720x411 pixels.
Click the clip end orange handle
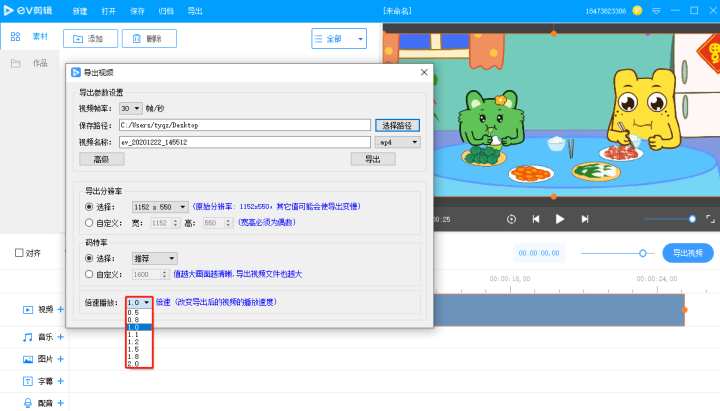pyautogui.click(x=684, y=310)
